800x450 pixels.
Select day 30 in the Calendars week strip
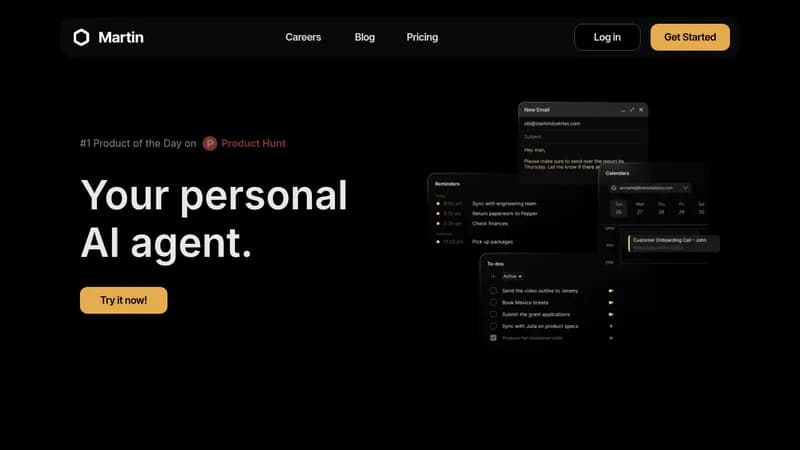coord(701,209)
